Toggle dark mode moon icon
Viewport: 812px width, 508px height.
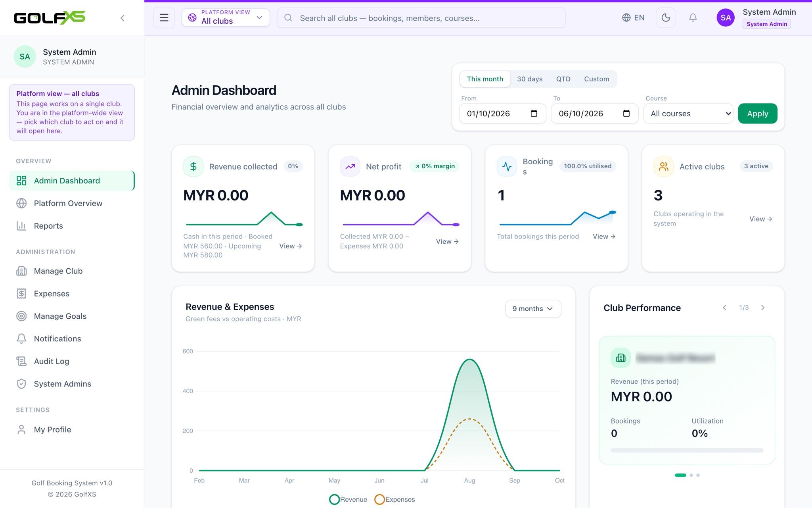(x=666, y=17)
